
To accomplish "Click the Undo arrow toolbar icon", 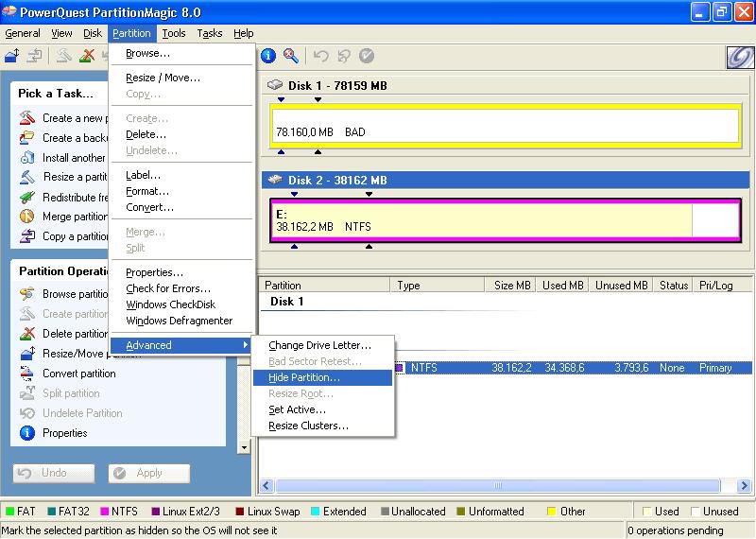I will [320, 56].
